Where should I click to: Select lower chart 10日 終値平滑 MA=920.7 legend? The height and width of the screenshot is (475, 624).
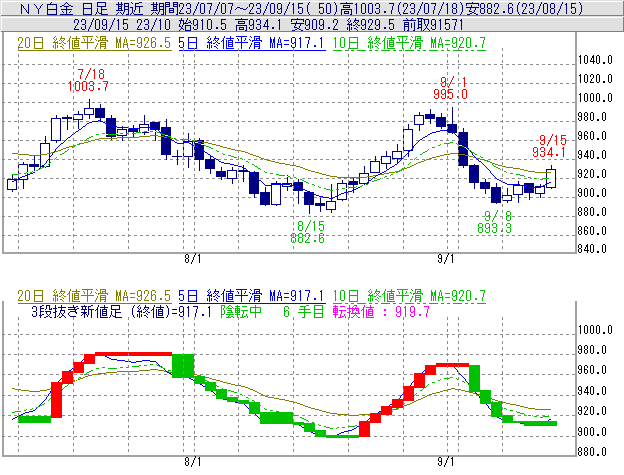[x=409, y=296]
